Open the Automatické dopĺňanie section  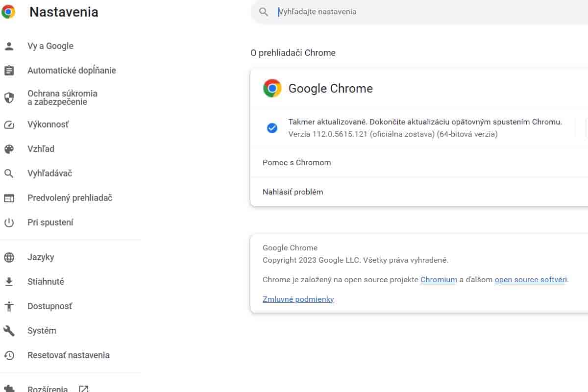tap(71, 71)
